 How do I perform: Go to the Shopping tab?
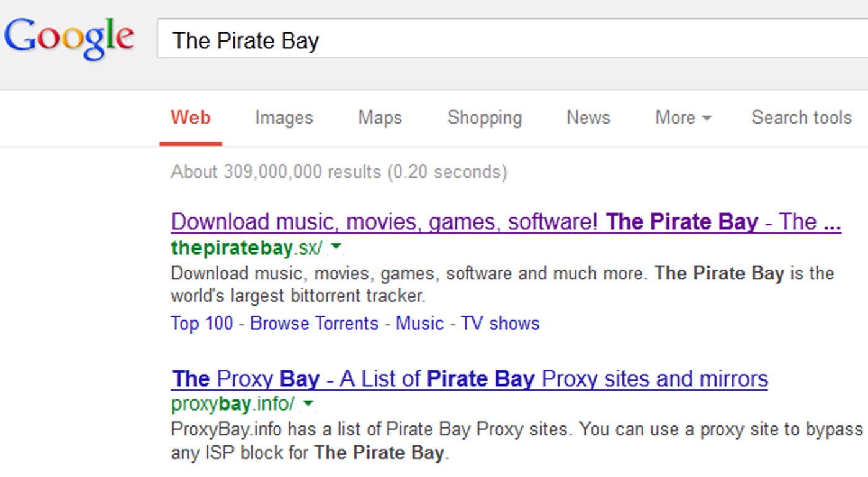pos(485,118)
